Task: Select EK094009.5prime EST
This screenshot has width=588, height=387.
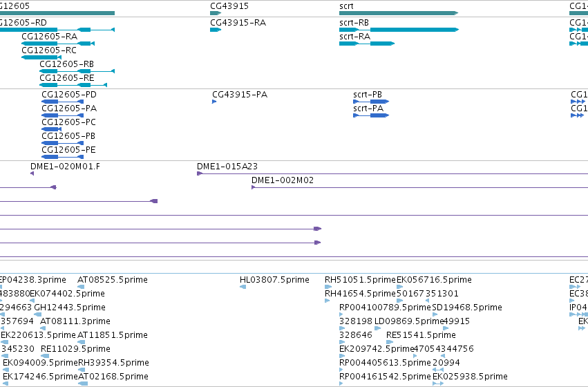Action: (x=6, y=370)
